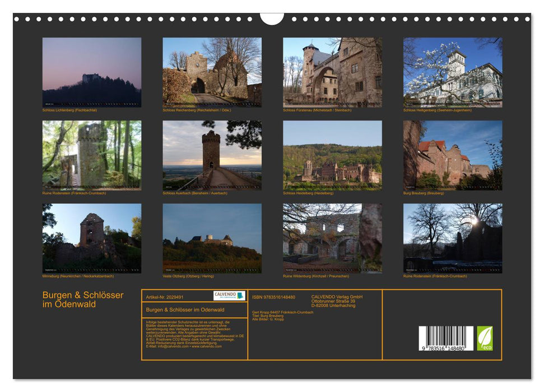544x392 pixels.
Task: Click the large orange calendar title
Action: click(83, 300)
